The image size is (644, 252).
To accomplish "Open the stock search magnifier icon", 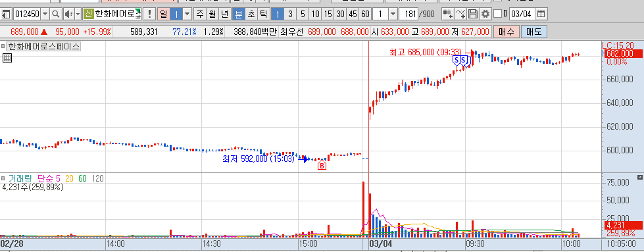I will (x=55, y=14).
